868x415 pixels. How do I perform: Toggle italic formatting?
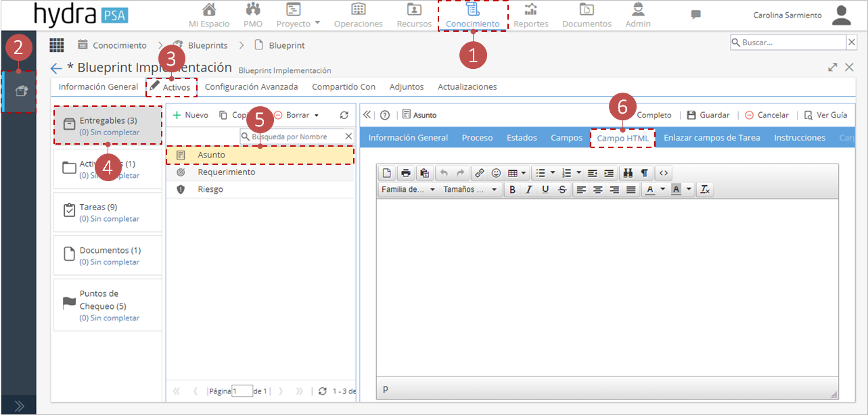[529, 190]
